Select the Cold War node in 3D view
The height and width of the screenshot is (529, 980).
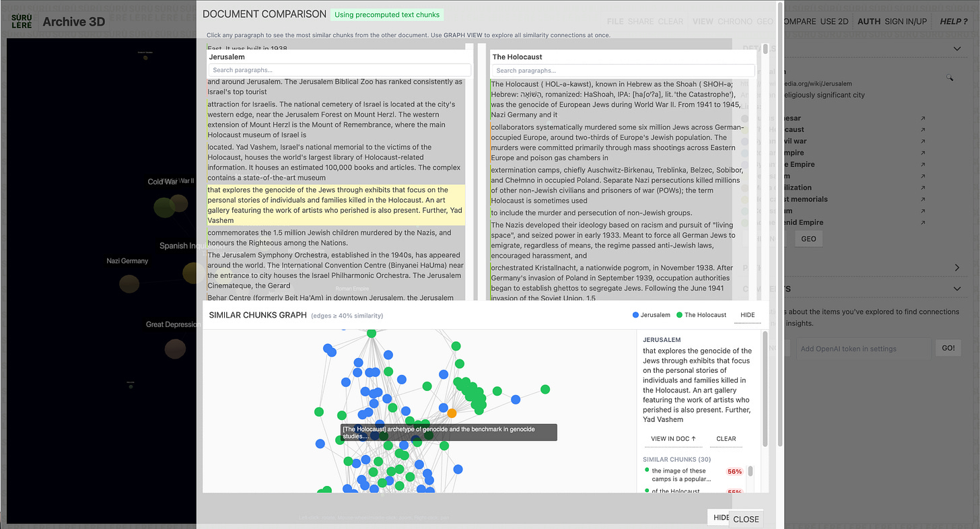(165, 207)
